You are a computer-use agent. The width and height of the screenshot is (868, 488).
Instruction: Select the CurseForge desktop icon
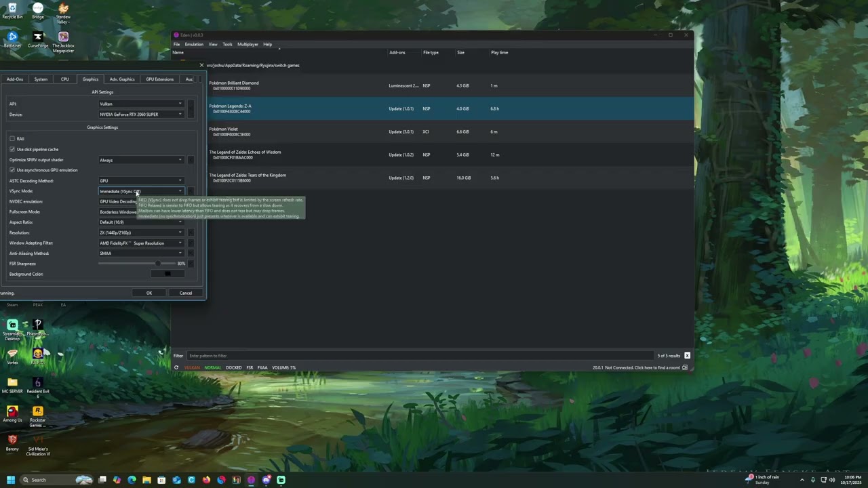point(38,39)
